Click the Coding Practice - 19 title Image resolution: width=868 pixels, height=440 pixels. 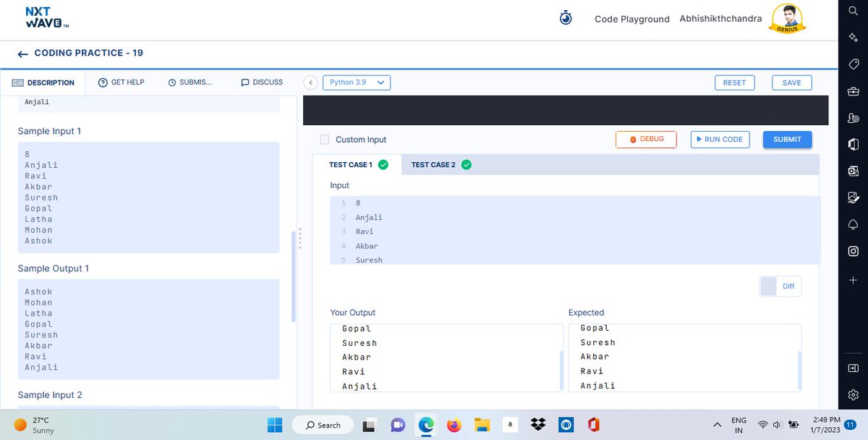(x=88, y=54)
